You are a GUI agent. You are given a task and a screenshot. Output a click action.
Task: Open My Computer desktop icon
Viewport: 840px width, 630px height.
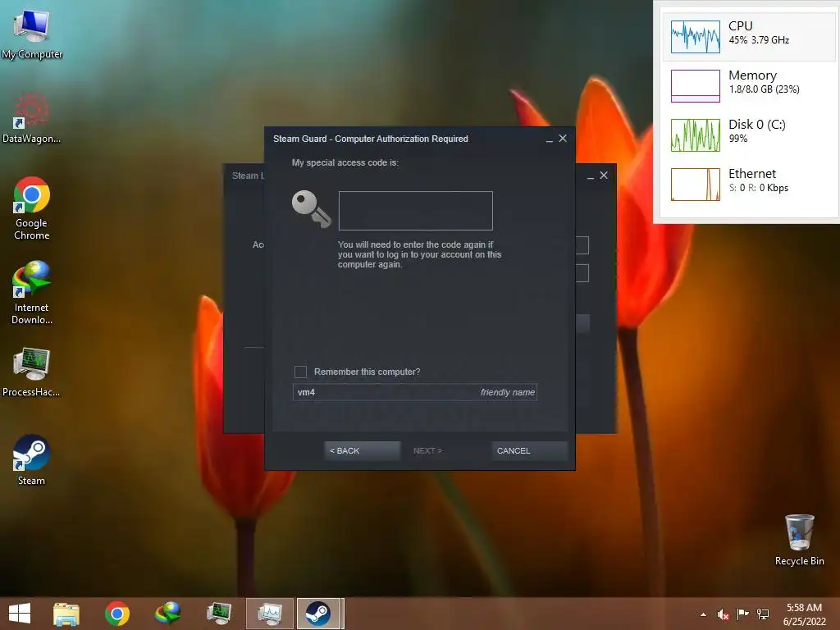pyautogui.click(x=32, y=34)
